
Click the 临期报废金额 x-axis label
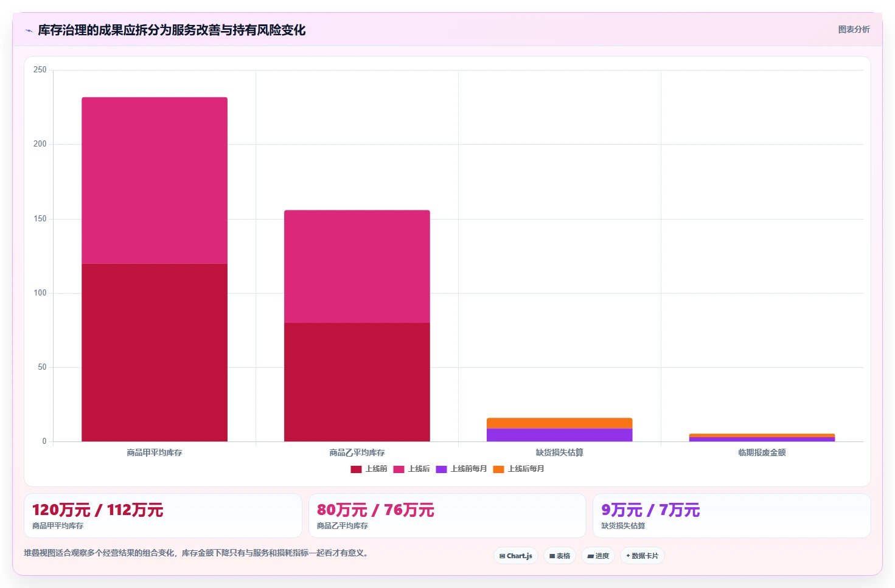(762, 452)
